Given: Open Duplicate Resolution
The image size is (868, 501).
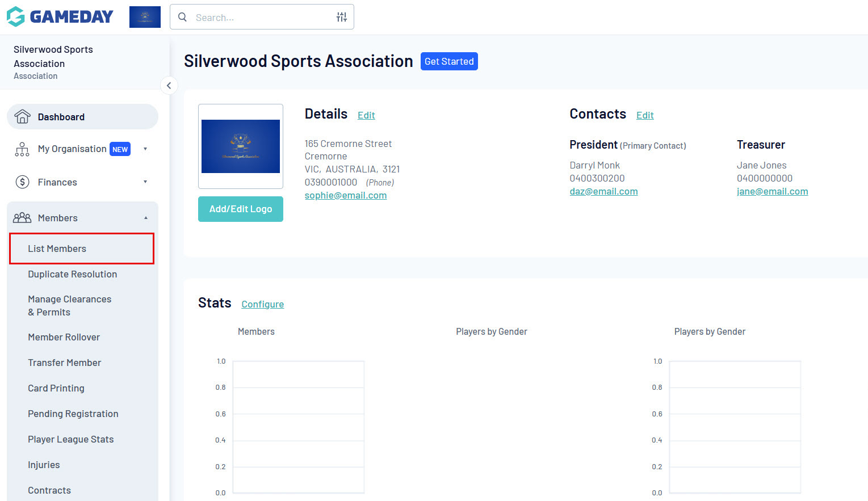Looking at the screenshot, I should (x=72, y=274).
